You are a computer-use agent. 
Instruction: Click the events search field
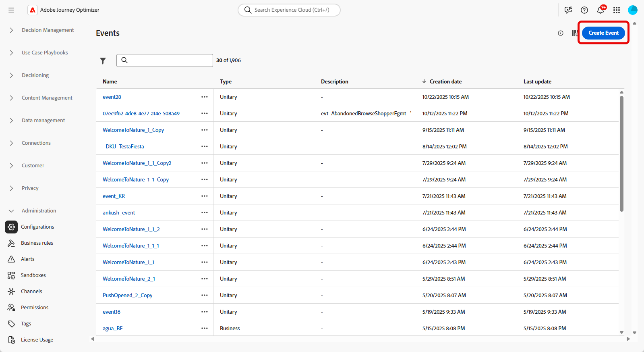[x=169, y=60]
